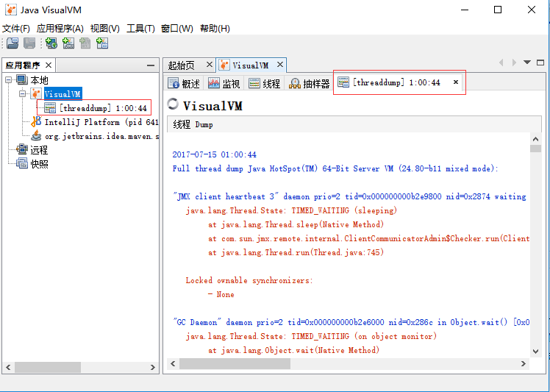
Task: Select the 远程 tree item
Action: click(x=39, y=150)
